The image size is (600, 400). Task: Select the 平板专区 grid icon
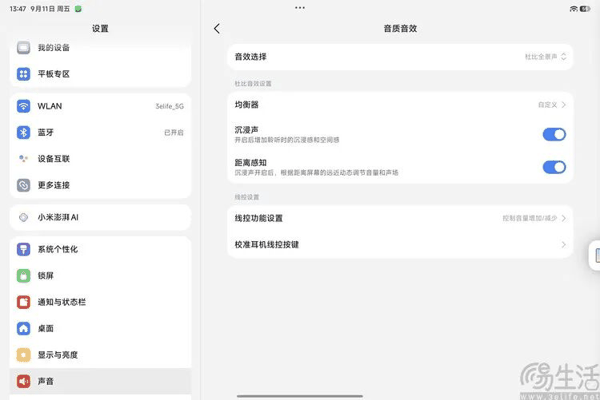click(x=23, y=74)
